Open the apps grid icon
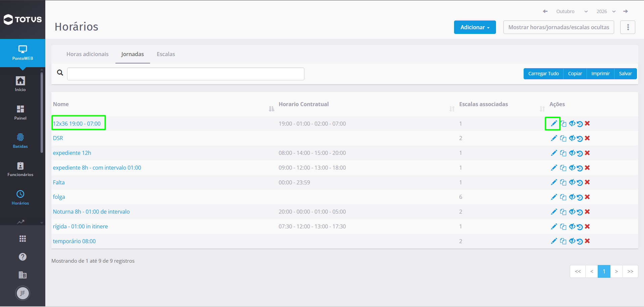The image size is (644, 307). tap(22, 239)
